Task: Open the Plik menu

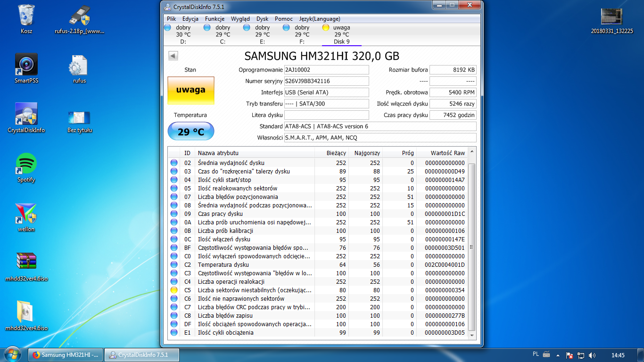Action: coord(172,19)
